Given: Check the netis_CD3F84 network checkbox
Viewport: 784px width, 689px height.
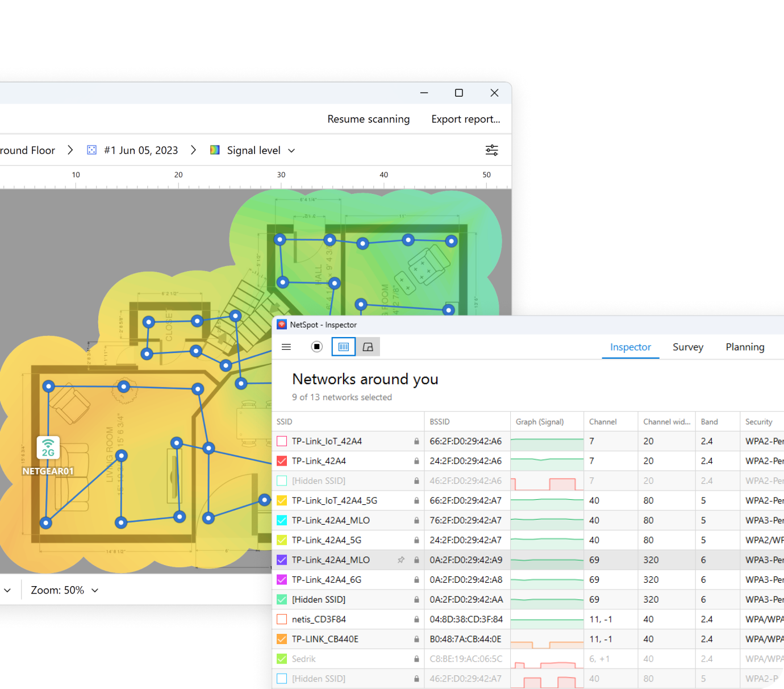Looking at the screenshot, I should click(282, 620).
